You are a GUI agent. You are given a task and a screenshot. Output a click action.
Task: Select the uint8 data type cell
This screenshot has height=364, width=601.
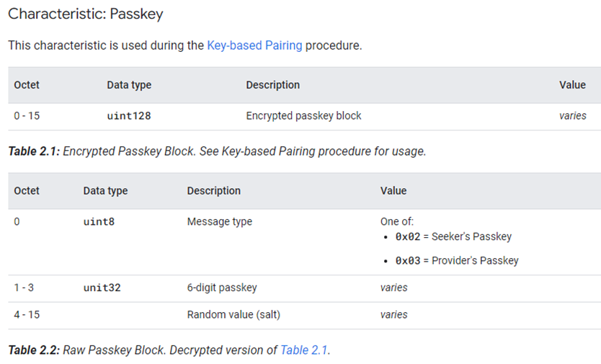pos(99,222)
